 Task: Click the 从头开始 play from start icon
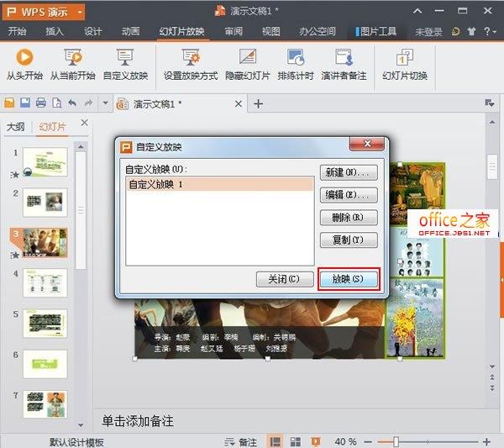click(24, 58)
